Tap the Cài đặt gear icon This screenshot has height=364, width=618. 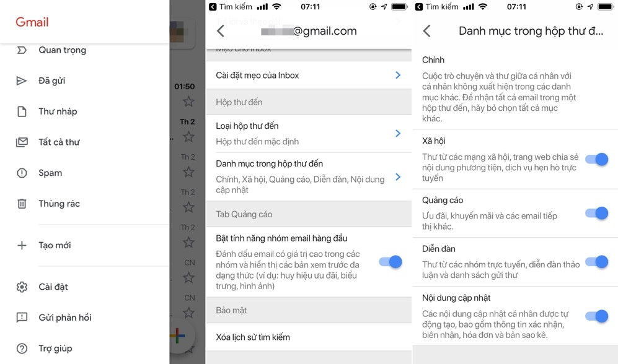[x=22, y=287]
